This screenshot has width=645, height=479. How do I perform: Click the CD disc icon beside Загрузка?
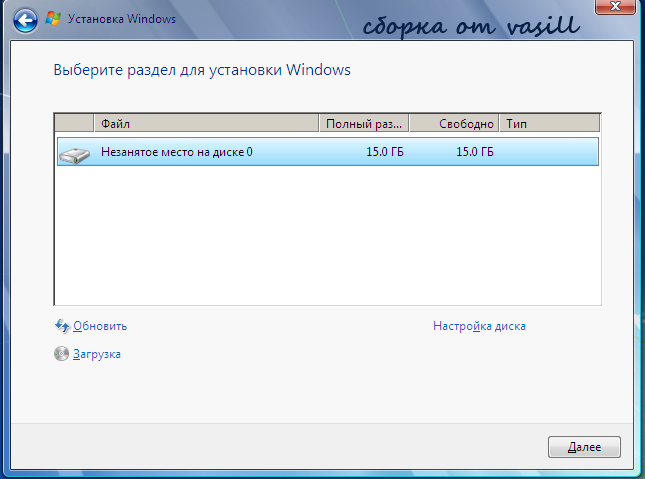[x=61, y=353]
